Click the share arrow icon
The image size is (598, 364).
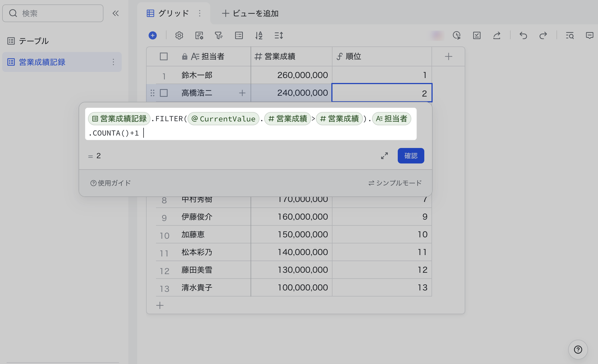point(497,35)
